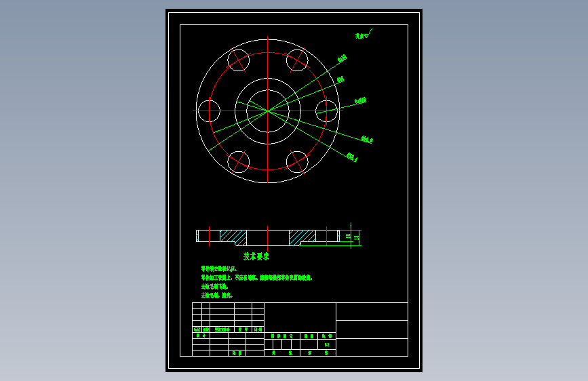Select the last technical note line 去除毛刺, 抛光
The height and width of the screenshot is (381, 588).
click(x=217, y=296)
